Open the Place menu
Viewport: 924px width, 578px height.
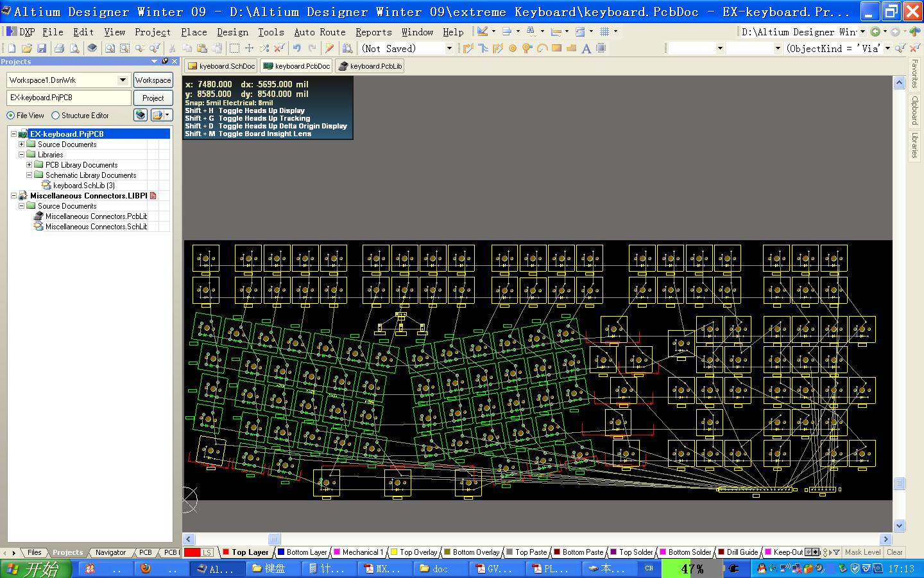(194, 31)
